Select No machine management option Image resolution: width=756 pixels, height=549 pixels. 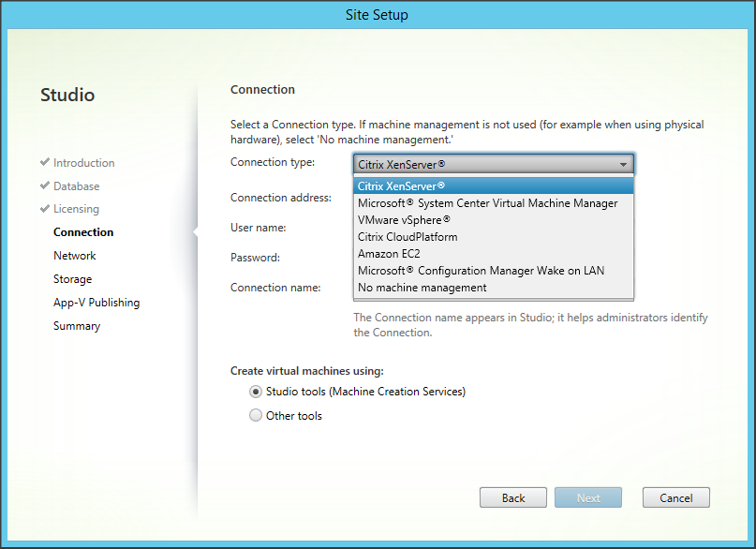422,287
